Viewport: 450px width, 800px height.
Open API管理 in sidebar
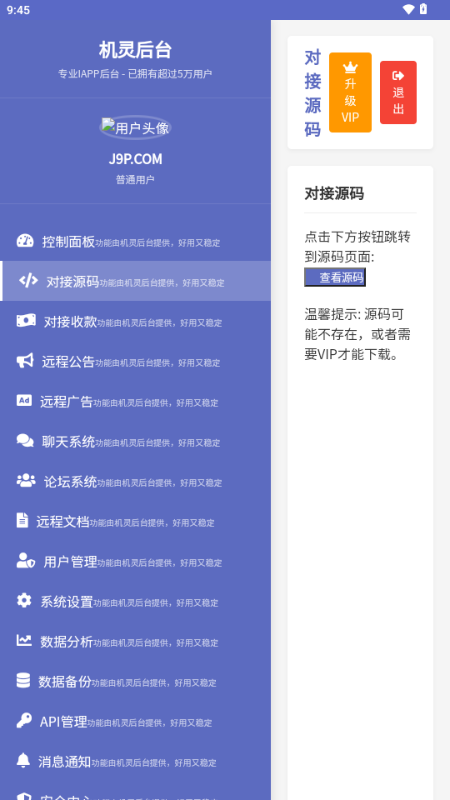coord(135,720)
